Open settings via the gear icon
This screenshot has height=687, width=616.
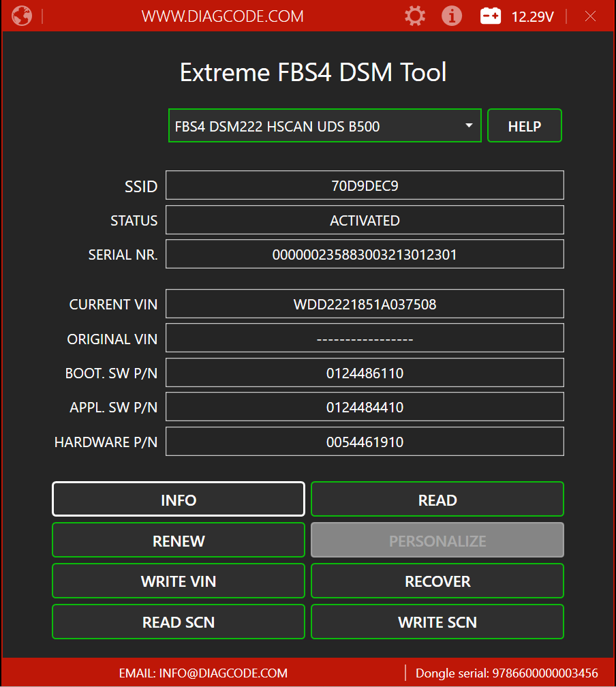click(x=414, y=16)
